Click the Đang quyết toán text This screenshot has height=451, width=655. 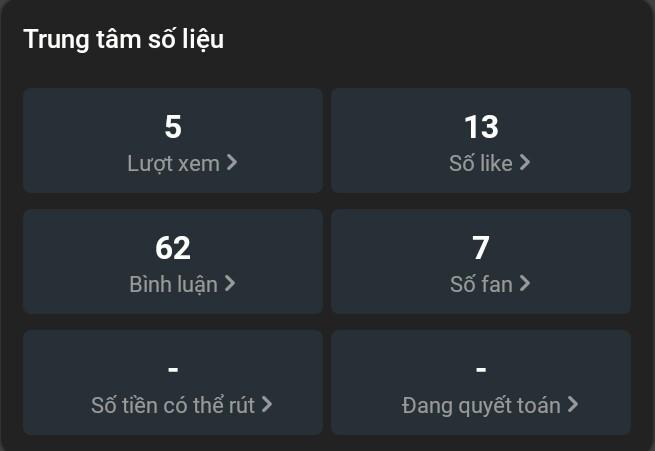482,405
